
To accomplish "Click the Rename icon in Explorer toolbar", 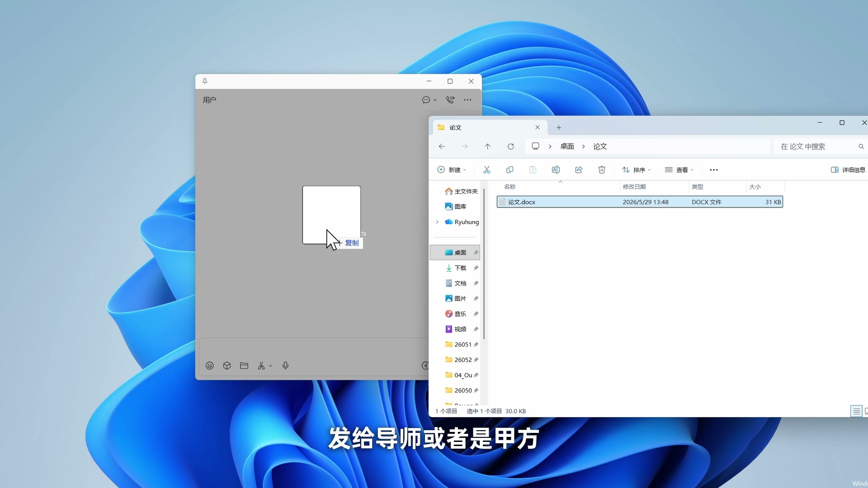I will pyautogui.click(x=556, y=170).
